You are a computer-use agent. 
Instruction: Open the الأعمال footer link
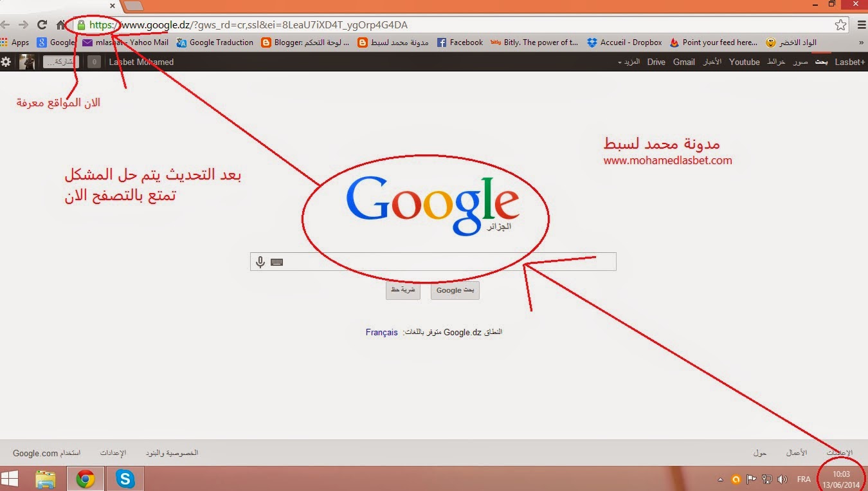click(x=797, y=453)
